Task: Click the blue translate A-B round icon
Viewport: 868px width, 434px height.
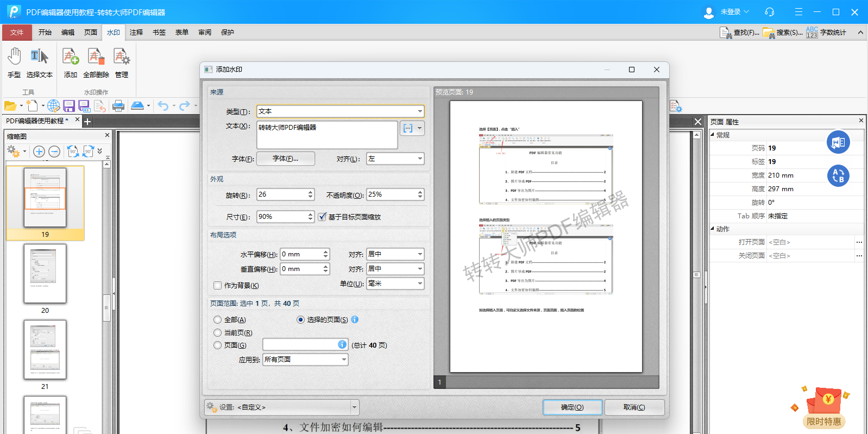Action: [x=838, y=175]
